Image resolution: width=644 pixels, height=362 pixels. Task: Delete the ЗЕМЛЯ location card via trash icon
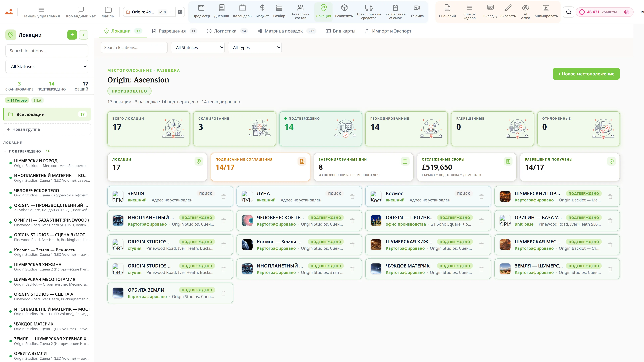coord(224,197)
